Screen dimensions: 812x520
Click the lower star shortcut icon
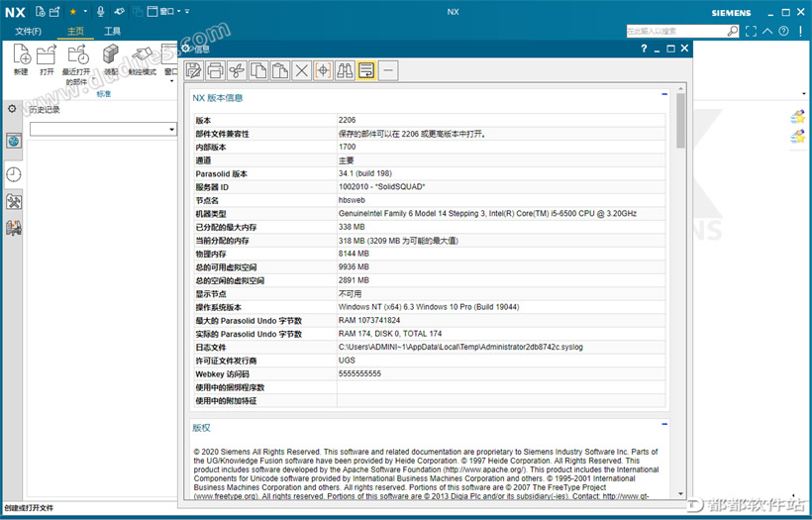coord(798,137)
